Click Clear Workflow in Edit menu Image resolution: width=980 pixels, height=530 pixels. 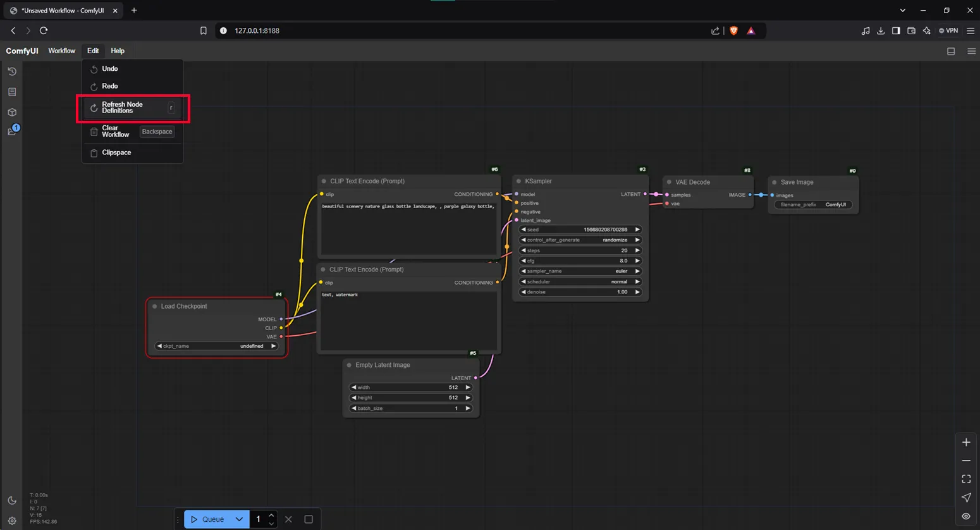click(115, 132)
